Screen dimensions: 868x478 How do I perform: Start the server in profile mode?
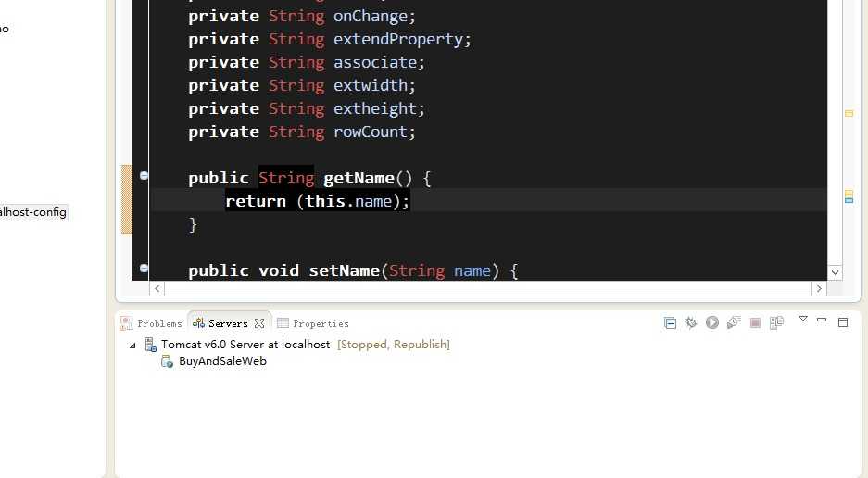[734, 323]
